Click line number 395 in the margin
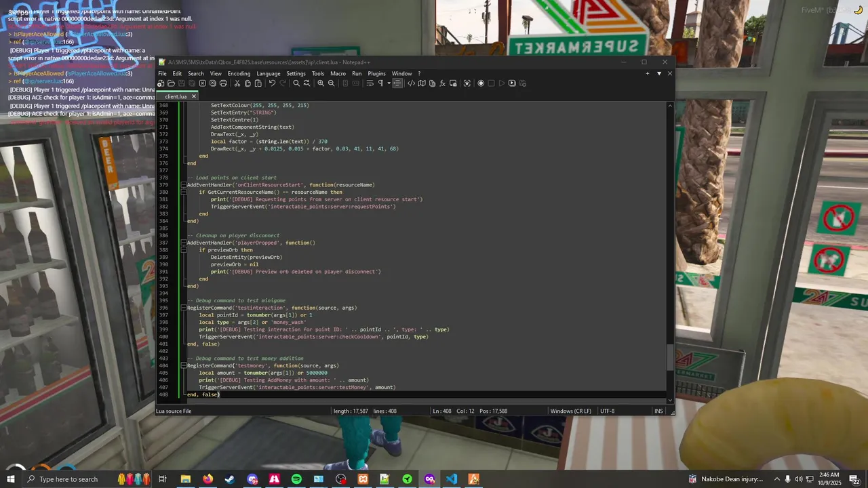 pos(163,300)
